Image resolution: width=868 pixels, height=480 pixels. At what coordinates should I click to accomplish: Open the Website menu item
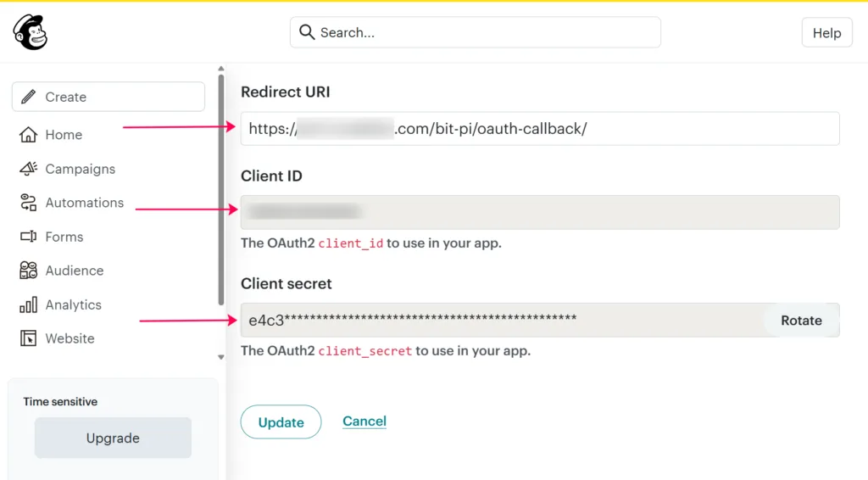coord(70,338)
